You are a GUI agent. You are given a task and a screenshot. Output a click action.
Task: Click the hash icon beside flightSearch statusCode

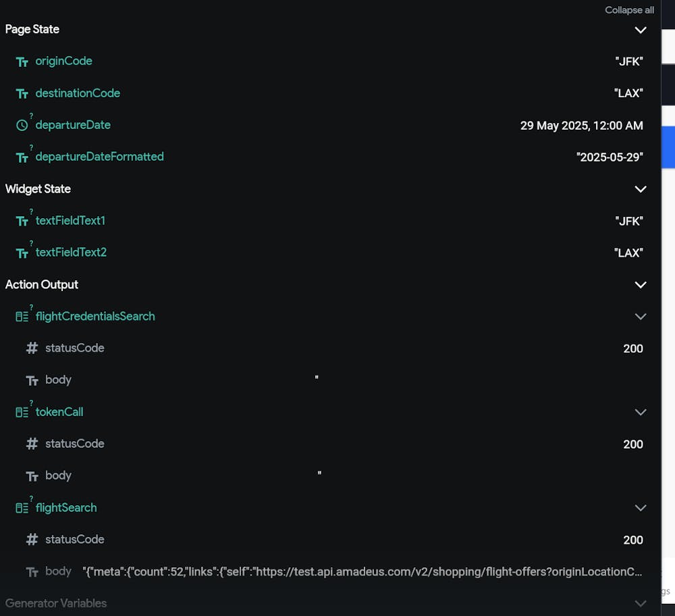(32, 540)
